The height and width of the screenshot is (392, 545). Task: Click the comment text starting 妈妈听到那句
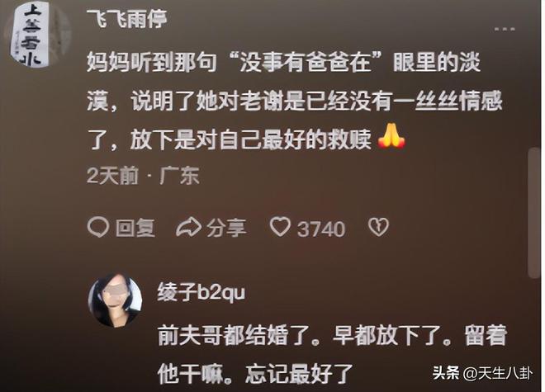tap(295, 101)
